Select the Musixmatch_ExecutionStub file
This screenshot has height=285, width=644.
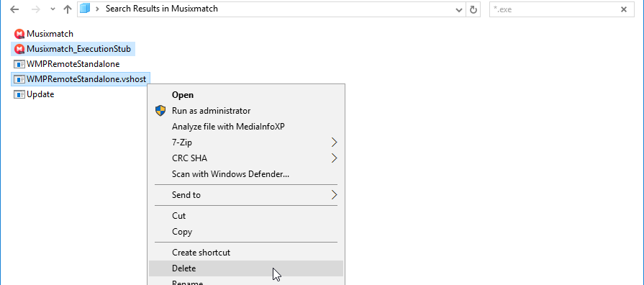(79, 49)
